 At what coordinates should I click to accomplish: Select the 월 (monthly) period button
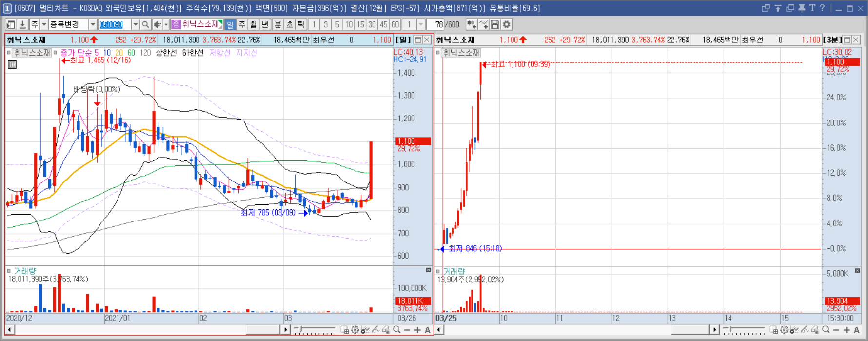pyautogui.click(x=253, y=24)
